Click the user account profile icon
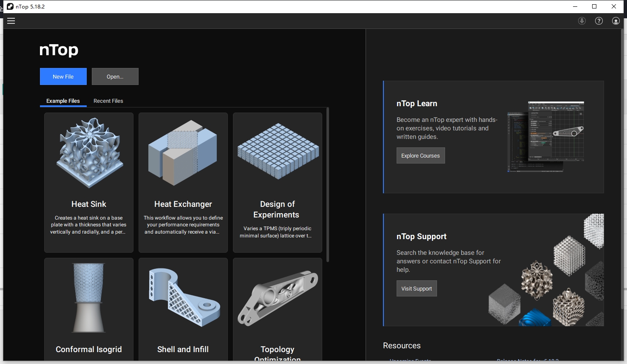Screen dimensions: 627x364 click(x=616, y=21)
